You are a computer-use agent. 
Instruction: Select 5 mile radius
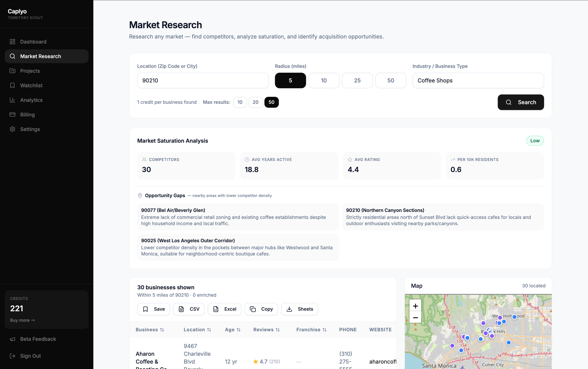(290, 81)
